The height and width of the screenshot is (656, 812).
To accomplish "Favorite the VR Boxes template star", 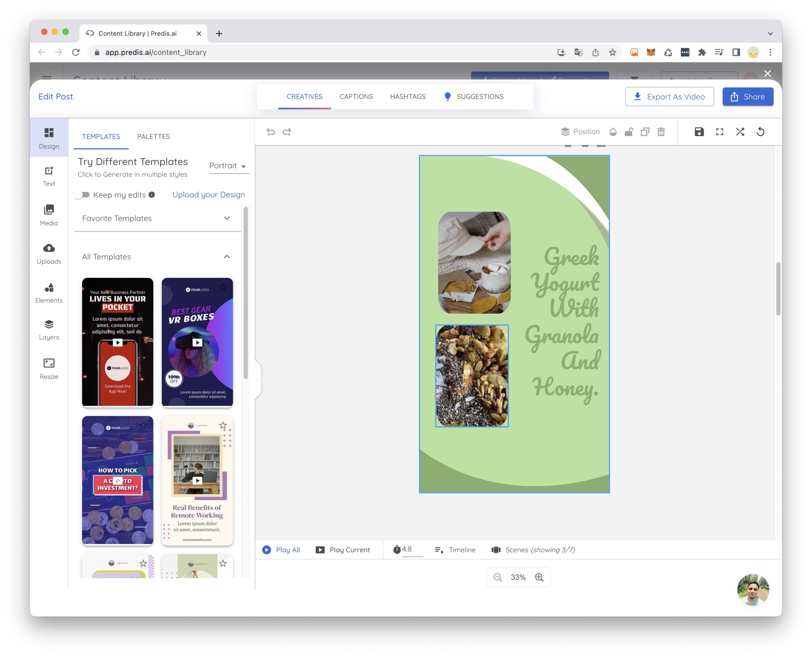I will pyautogui.click(x=223, y=287).
